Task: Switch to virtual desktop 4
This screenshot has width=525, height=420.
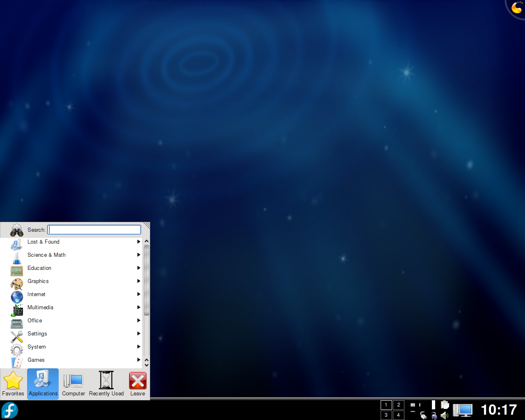Action: click(x=398, y=415)
